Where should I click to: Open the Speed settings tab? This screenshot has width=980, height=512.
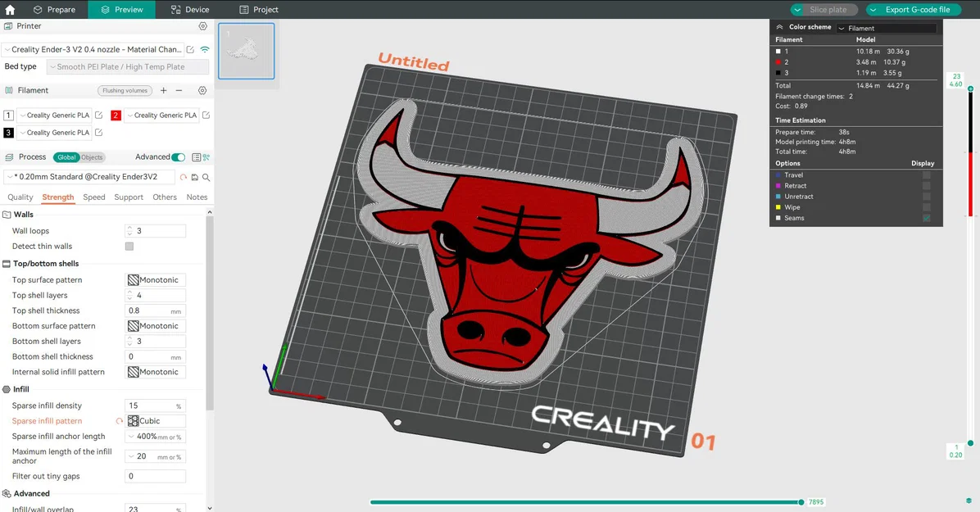[x=93, y=197]
